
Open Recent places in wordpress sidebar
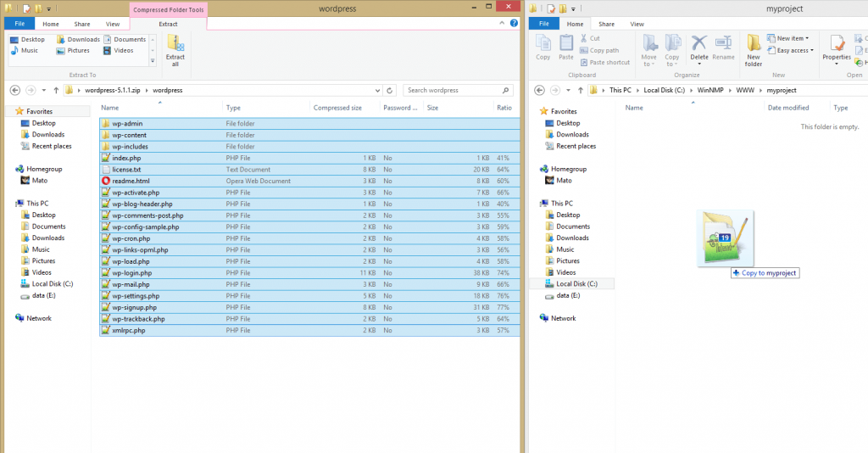point(46,146)
